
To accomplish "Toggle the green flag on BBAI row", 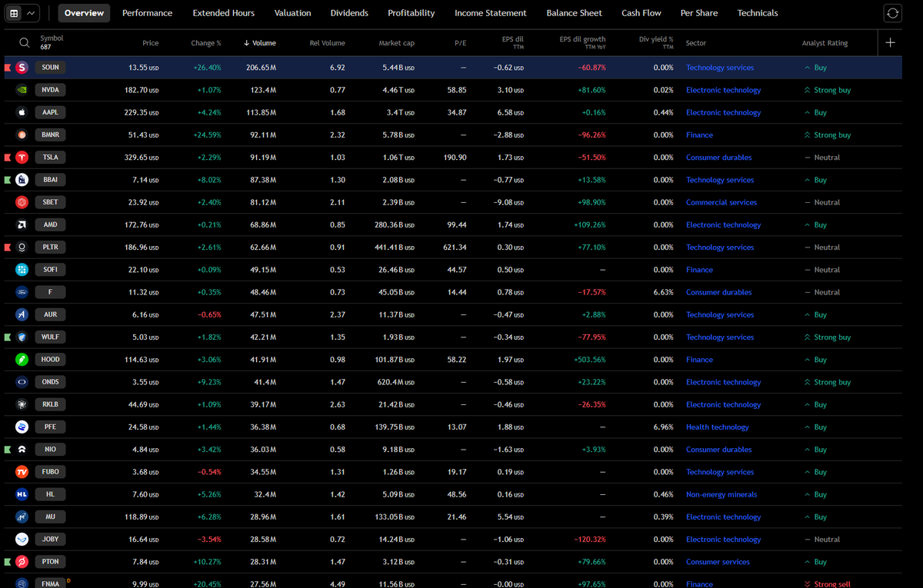I will point(7,180).
